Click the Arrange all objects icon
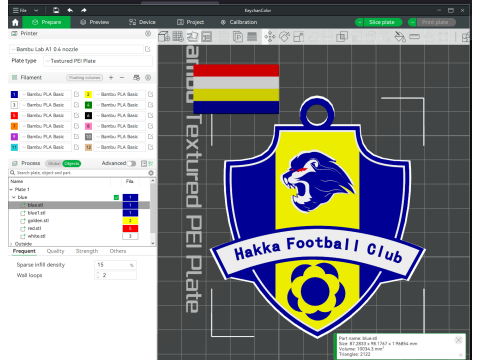Screen dimensions: 480x360 coord(207,36)
